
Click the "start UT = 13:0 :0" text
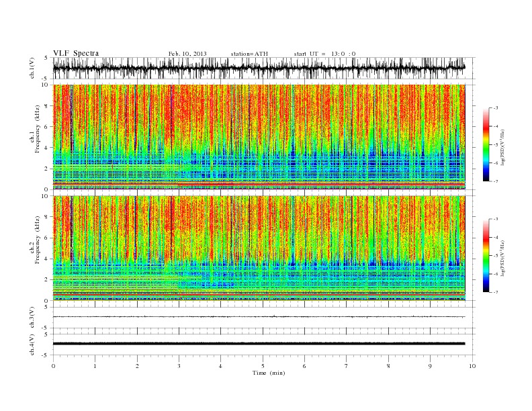324,54
